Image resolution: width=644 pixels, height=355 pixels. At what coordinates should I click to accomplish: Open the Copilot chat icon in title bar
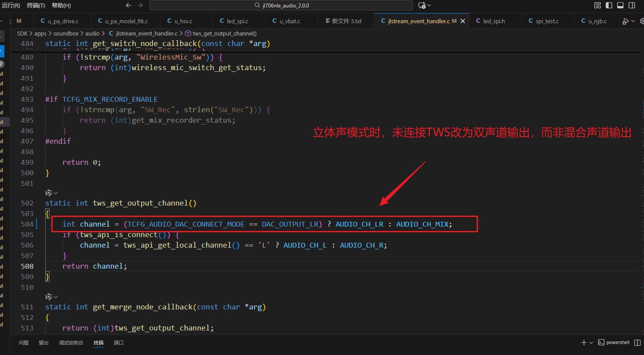pos(422,5)
